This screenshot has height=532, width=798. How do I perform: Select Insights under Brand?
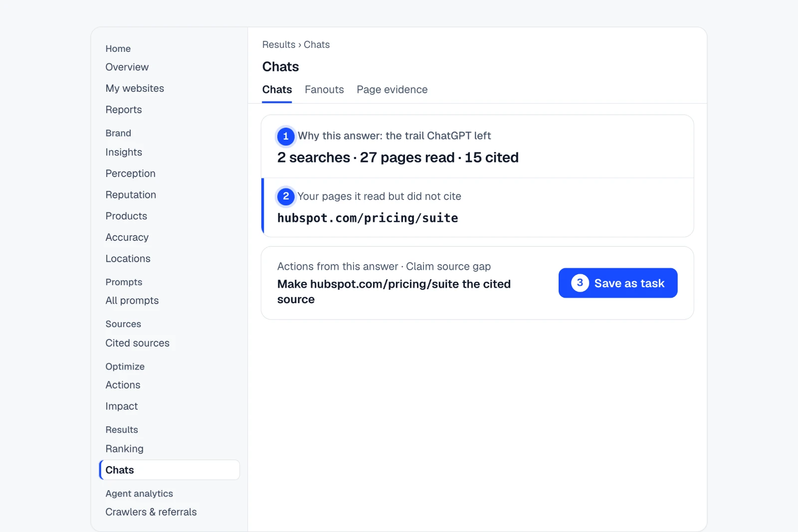(124, 152)
